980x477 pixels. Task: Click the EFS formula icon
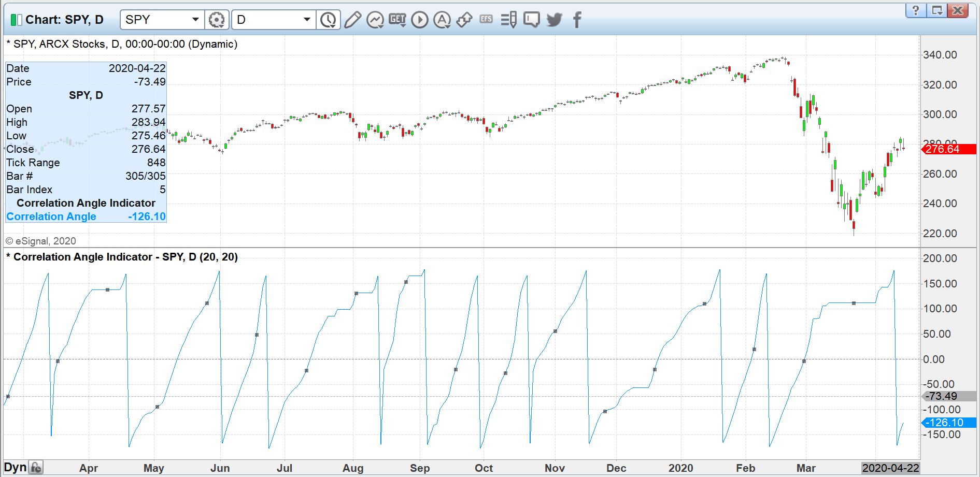486,19
